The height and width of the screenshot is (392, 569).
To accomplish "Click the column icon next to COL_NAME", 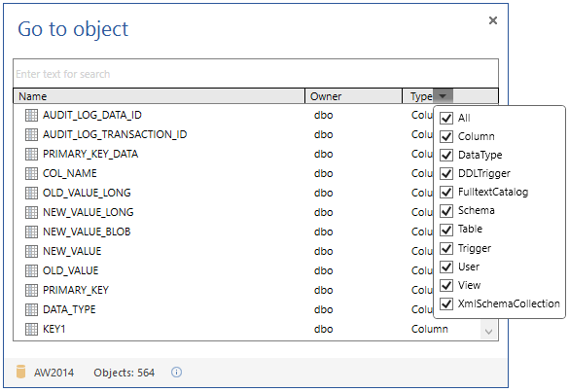I will 31,173.
